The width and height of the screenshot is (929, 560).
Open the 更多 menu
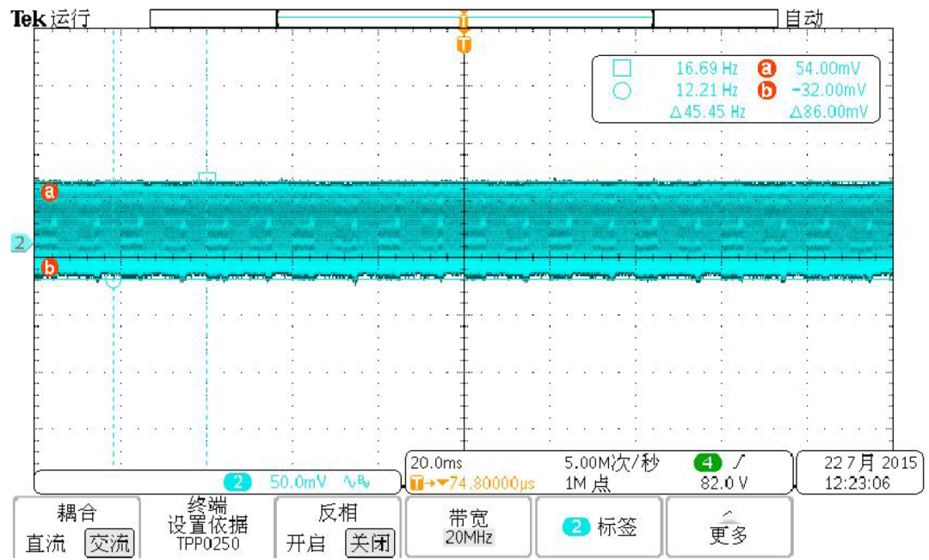[726, 534]
